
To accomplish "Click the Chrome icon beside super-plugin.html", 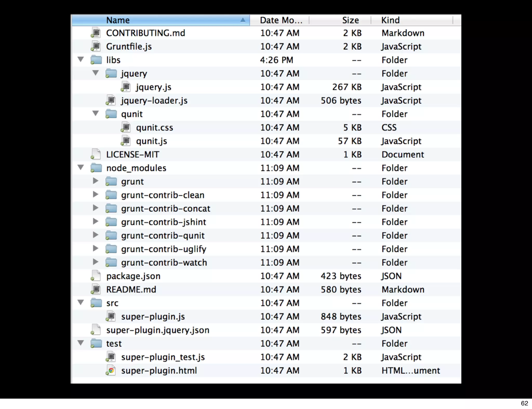I will click(111, 370).
